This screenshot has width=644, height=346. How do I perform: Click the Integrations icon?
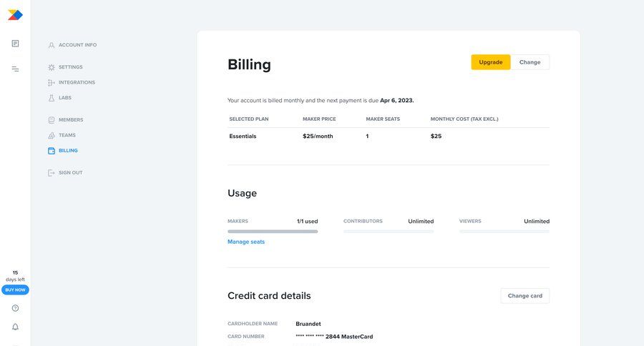click(52, 82)
